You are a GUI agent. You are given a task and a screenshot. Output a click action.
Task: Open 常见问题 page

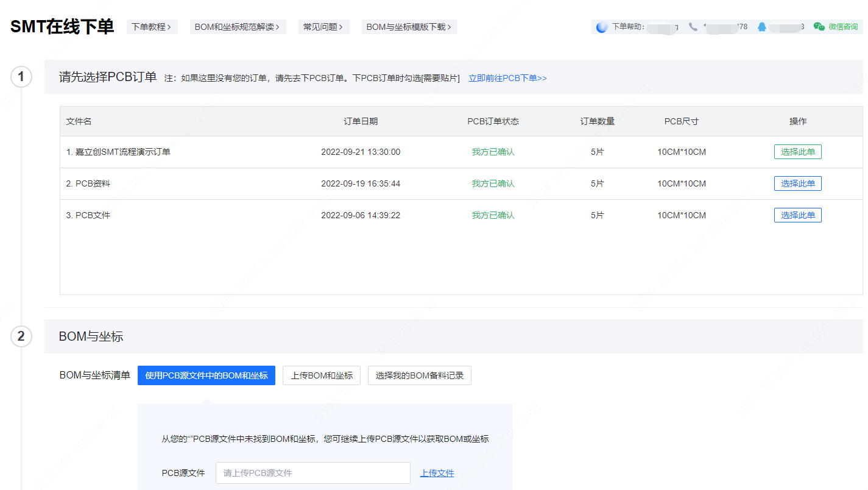tap(323, 27)
